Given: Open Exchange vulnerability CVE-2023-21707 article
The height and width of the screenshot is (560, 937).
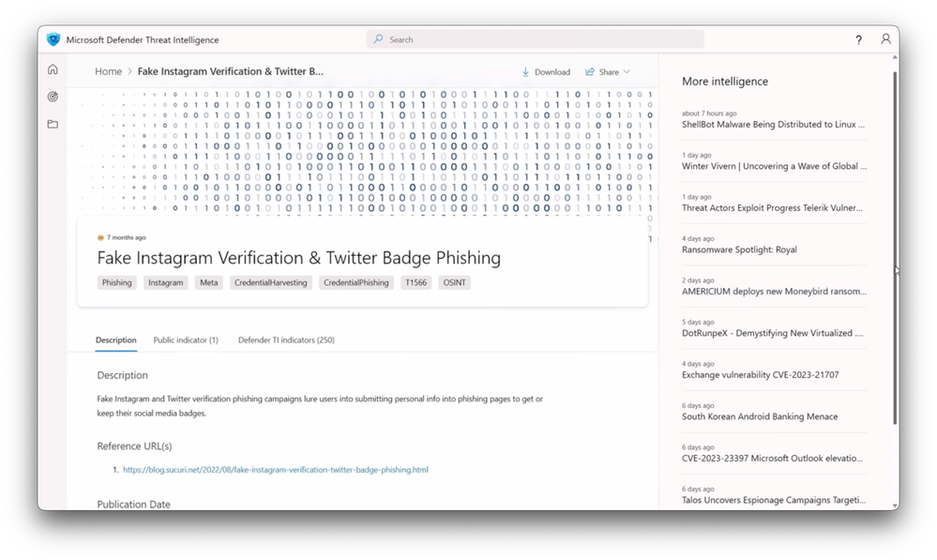Looking at the screenshot, I should tap(760, 374).
